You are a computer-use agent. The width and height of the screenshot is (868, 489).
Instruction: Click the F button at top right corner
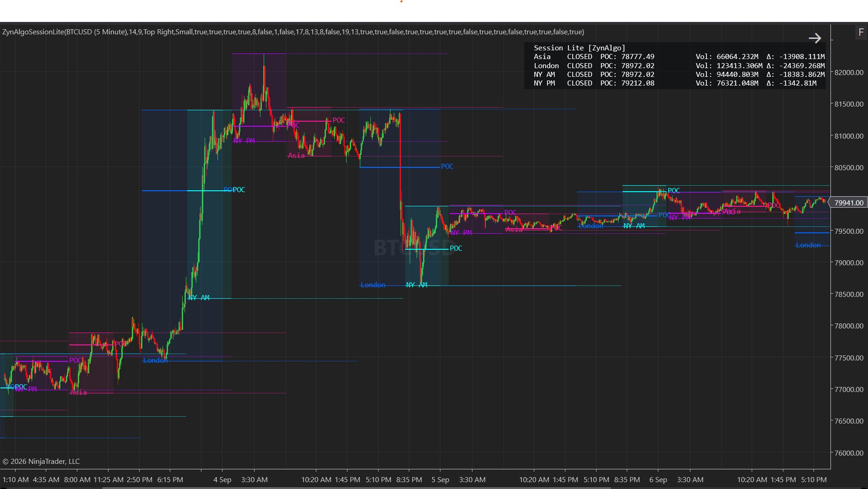point(861,32)
